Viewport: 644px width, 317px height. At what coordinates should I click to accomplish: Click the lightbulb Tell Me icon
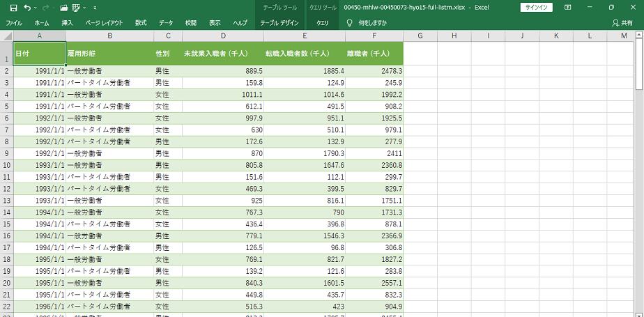click(x=350, y=23)
